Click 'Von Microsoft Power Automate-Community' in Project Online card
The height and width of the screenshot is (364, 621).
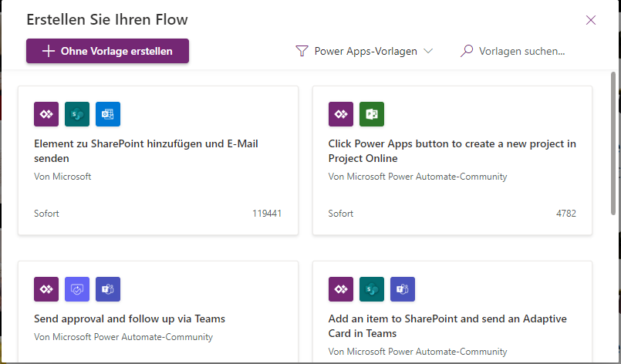[x=417, y=177]
